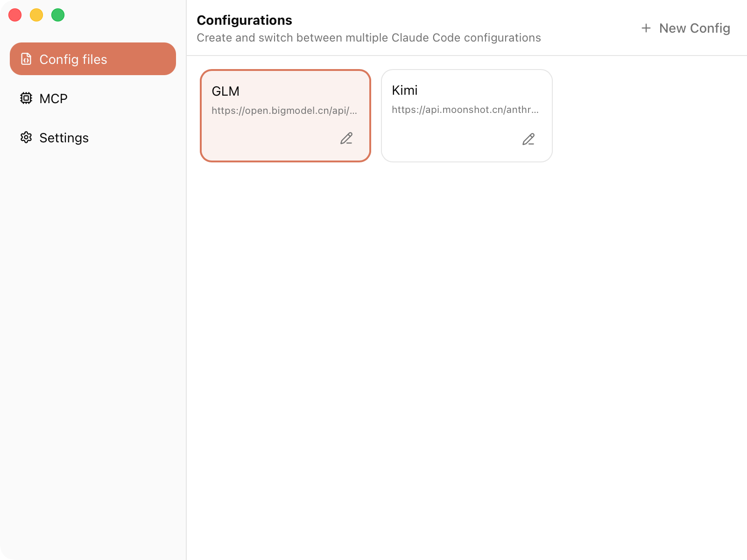Go to the Settings page
The height and width of the screenshot is (560, 747).
coord(64,138)
